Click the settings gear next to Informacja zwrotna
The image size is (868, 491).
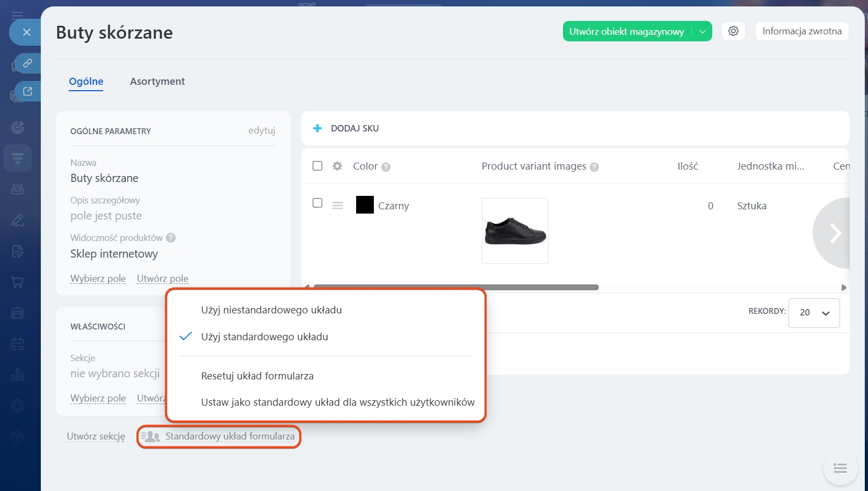733,31
